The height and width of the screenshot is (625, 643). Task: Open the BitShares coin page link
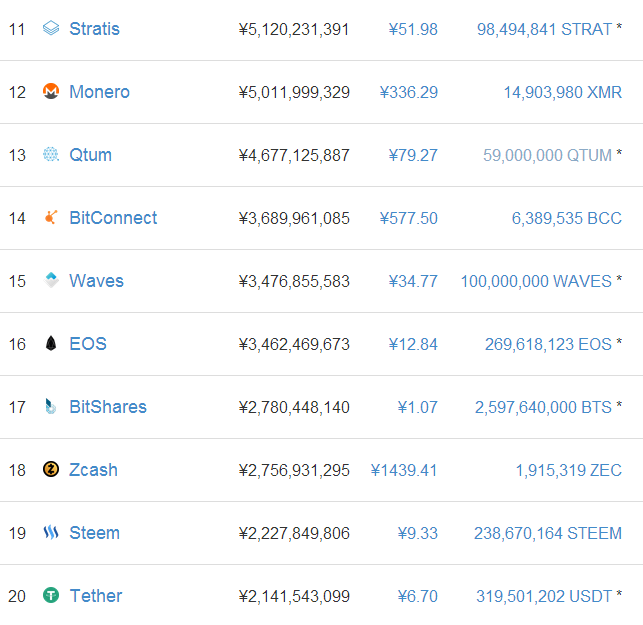click(108, 407)
